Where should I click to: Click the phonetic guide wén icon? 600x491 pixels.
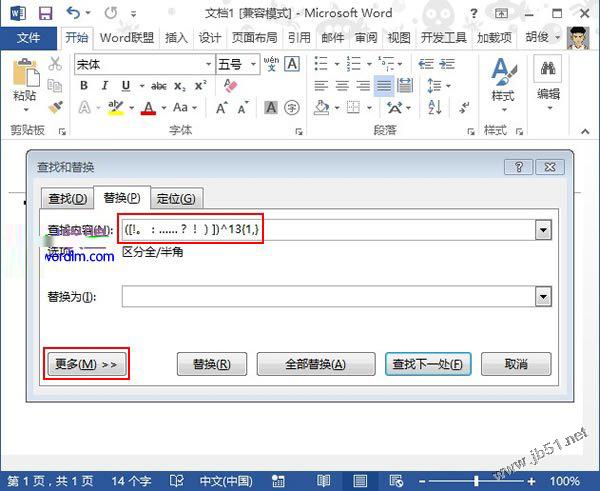click(271, 64)
